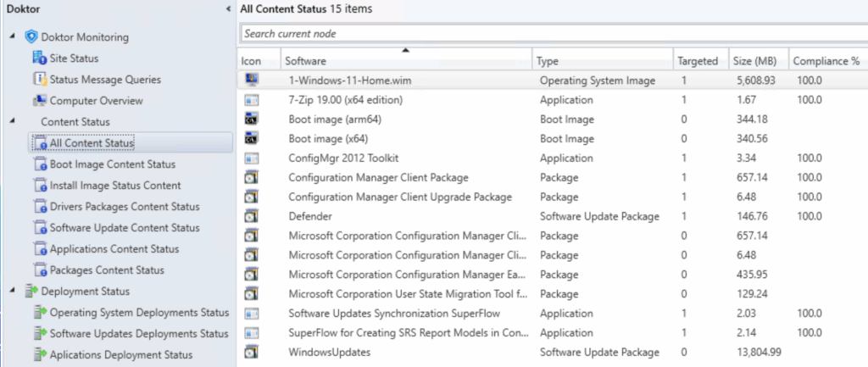Click the Search current node field
The width and height of the screenshot is (868, 367).
[551, 34]
